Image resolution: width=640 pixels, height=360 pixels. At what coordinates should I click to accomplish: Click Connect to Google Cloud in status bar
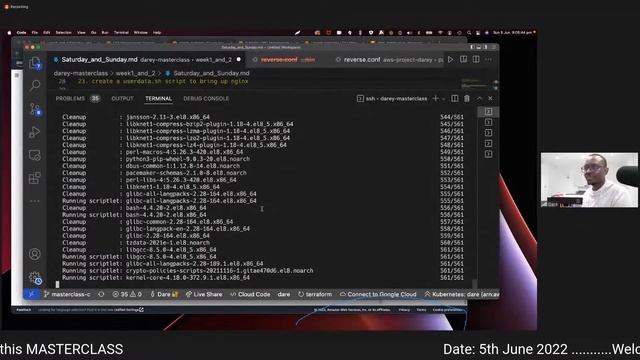(x=378, y=294)
